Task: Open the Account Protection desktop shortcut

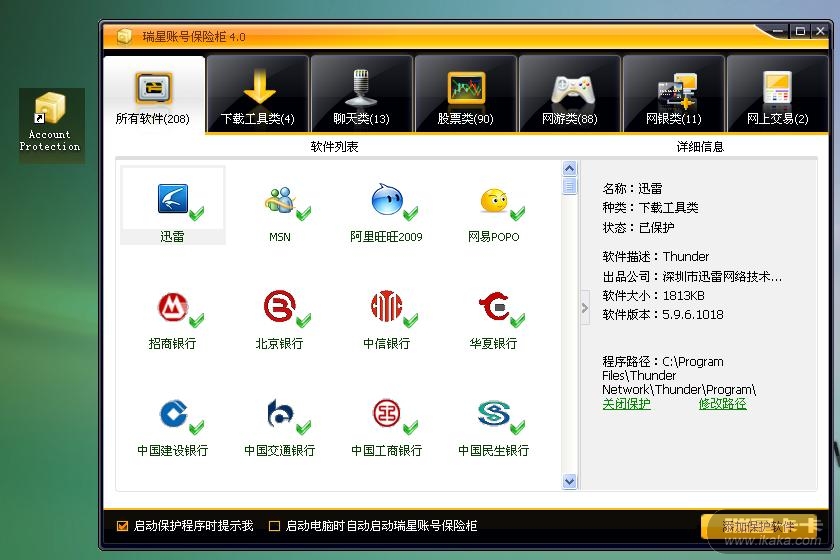Action: click(x=50, y=122)
